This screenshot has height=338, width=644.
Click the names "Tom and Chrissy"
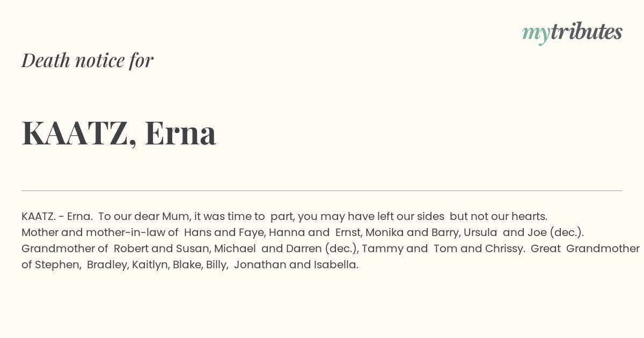(478, 248)
